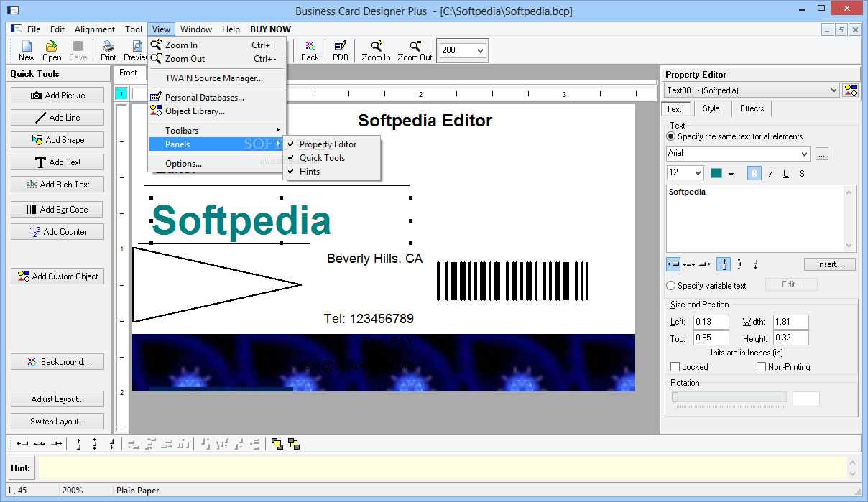Click Panels in the View menu
This screenshot has height=502, width=868.
pos(217,144)
